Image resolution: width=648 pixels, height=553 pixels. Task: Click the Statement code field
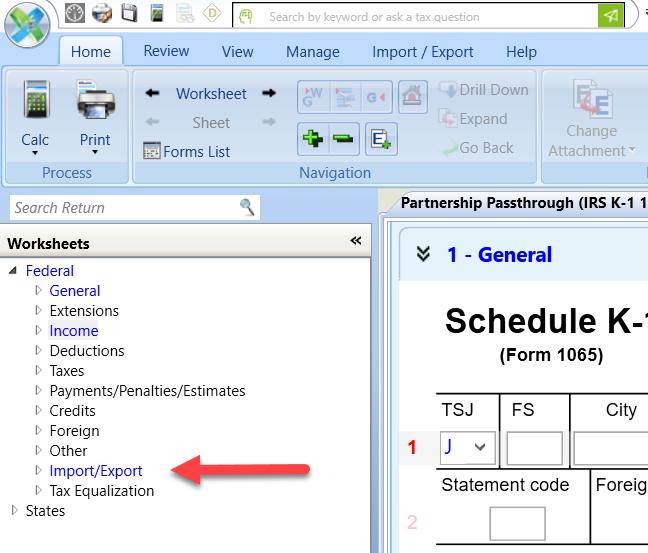click(x=517, y=523)
